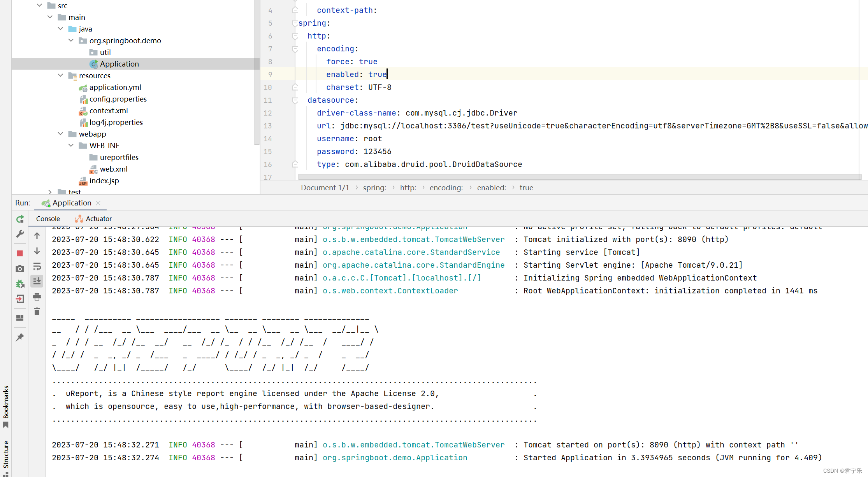Open application.yml resource file

pyautogui.click(x=114, y=87)
